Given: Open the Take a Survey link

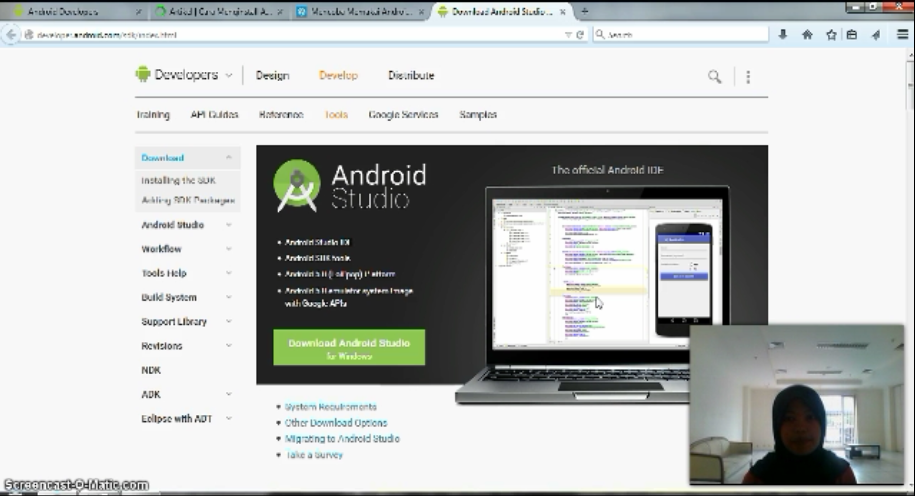Looking at the screenshot, I should [x=314, y=455].
